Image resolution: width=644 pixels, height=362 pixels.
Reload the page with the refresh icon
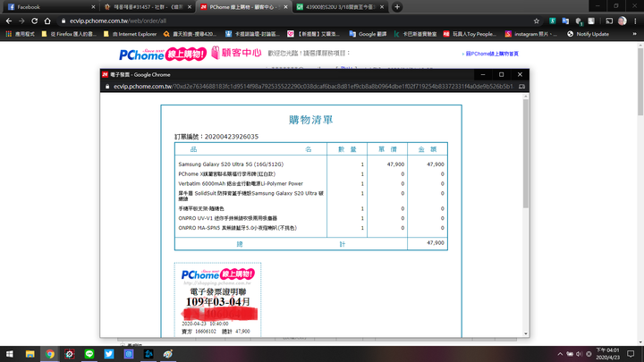point(35,21)
